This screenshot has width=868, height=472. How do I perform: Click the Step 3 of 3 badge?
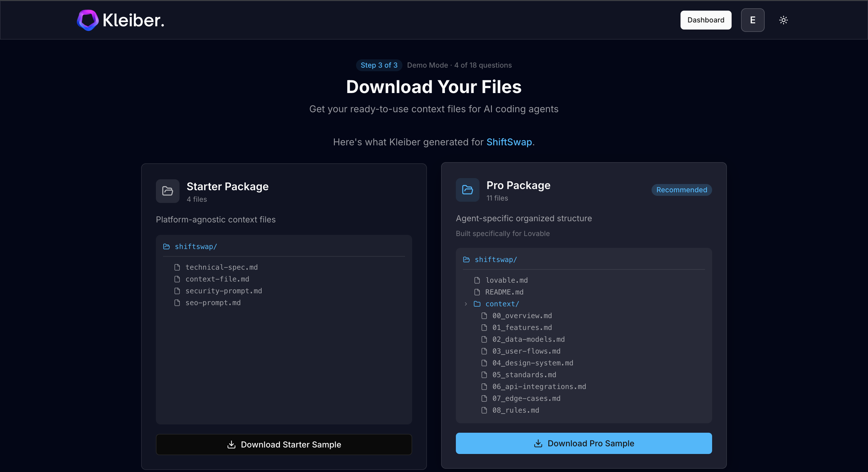(379, 65)
